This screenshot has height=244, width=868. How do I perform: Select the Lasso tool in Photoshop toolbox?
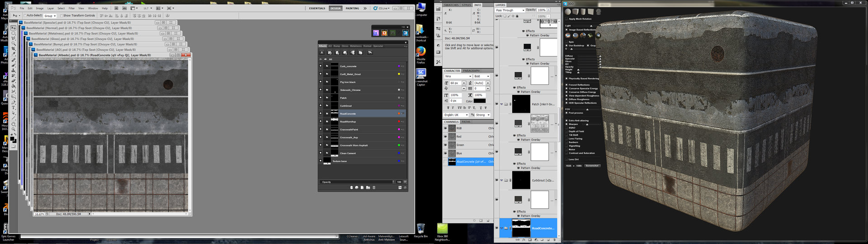click(x=14, y=38)
